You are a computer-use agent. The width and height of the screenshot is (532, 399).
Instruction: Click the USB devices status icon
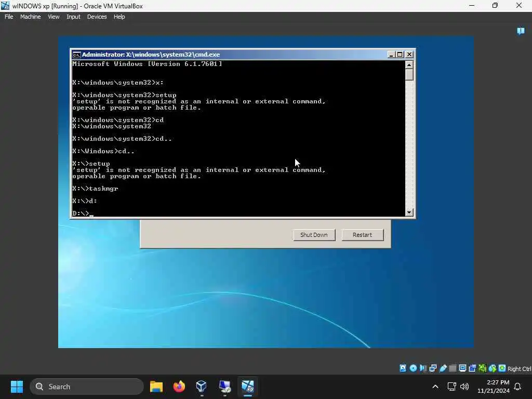tap(443, 368)
